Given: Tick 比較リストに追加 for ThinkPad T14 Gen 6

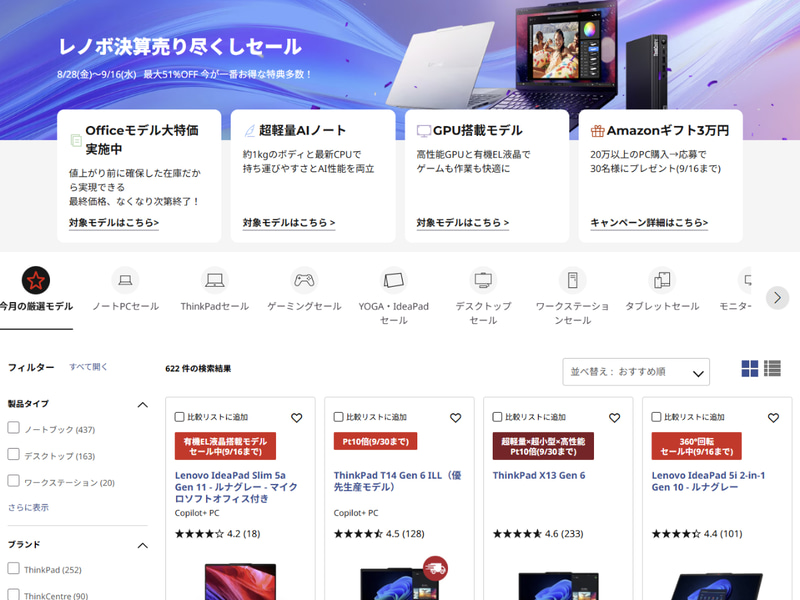Looking at the screenshot, I should click(x=338, y=417).
